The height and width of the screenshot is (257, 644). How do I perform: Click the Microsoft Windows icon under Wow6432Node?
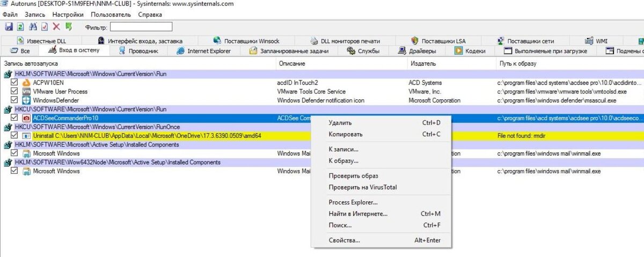[26, 171]
